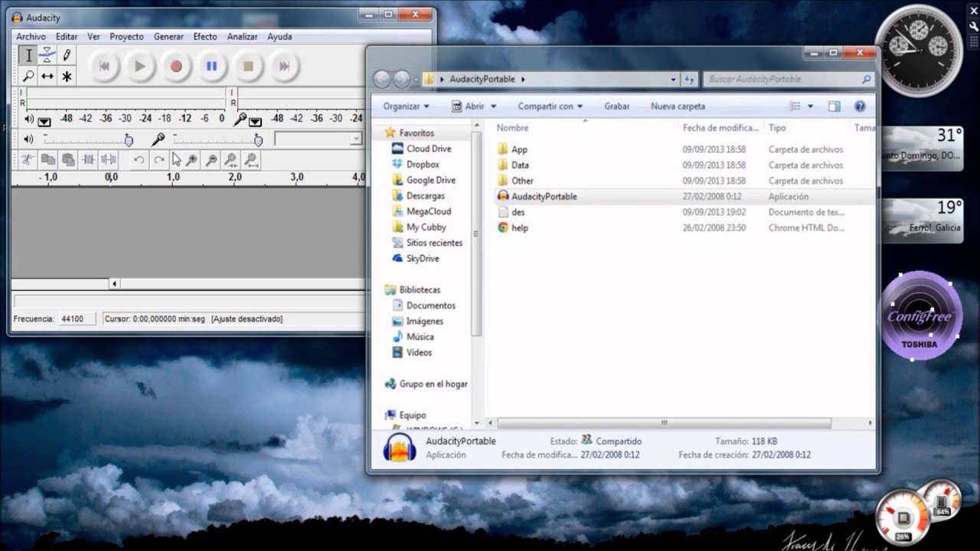Open the Organizar dropdown in Explorer
The width and height of the screenshot is (980, 551).
(407, 106)
